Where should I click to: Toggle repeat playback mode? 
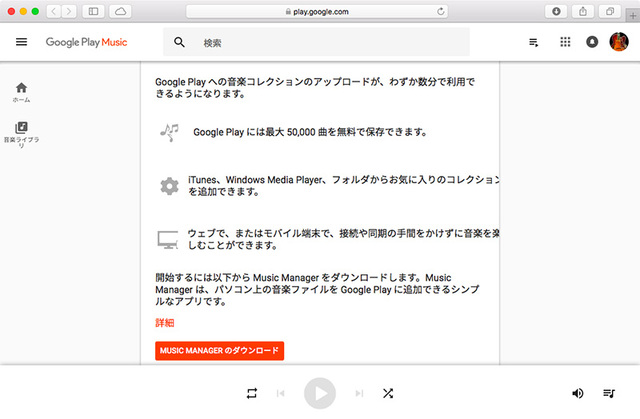[x=252, y=393]
